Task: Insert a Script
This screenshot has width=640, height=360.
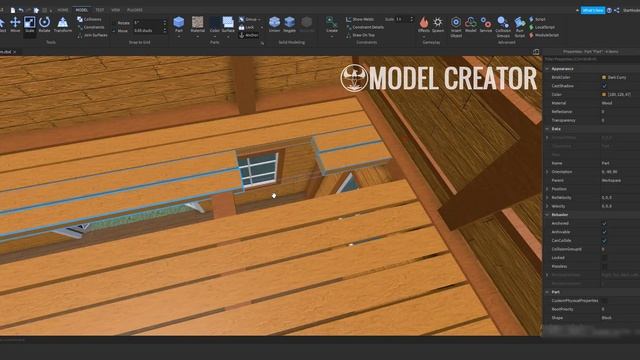Action: point(537,19)
